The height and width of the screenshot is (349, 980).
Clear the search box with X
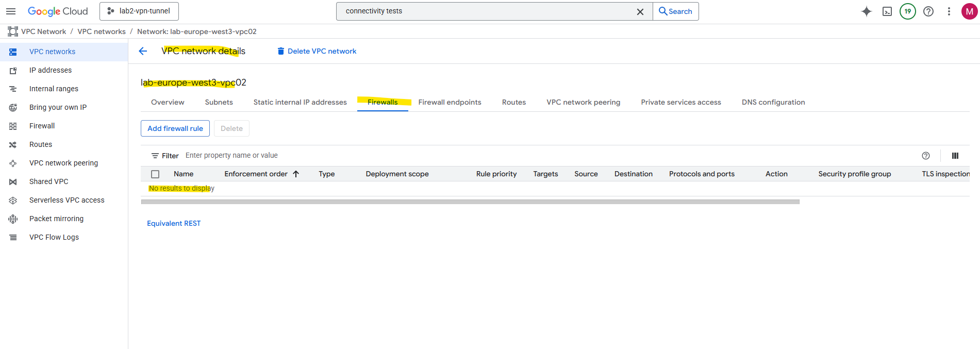pyautogui.click(x=640, y=11)
